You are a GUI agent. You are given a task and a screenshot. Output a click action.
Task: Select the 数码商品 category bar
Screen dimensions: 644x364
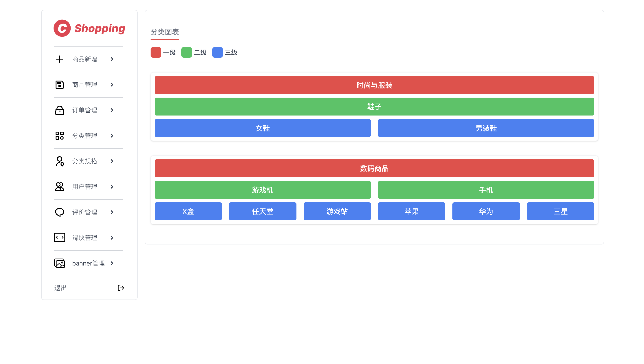tap(374, 168)
